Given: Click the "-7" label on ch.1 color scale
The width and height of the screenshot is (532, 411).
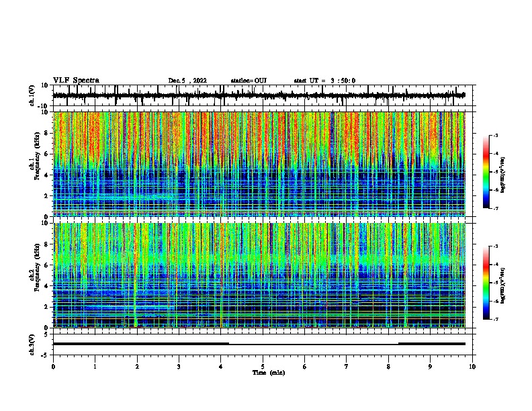Looking at the screenshot, I should [x=495, y=208].
